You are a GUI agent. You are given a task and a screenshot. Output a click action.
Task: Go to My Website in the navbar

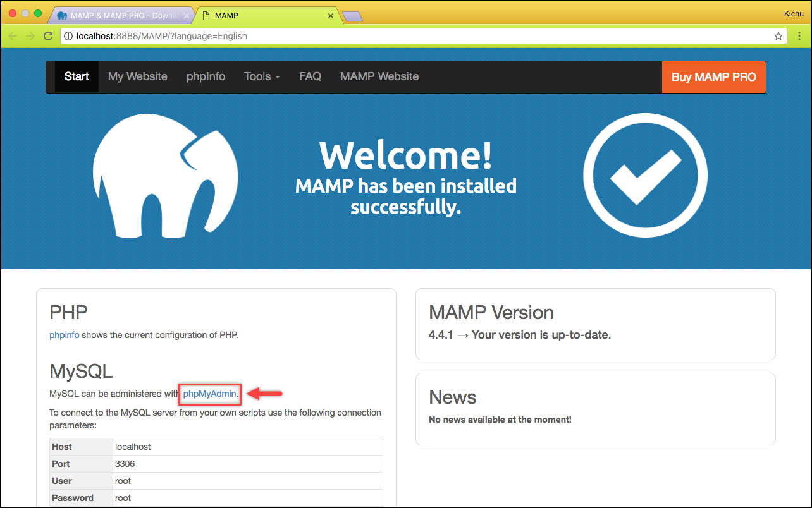tap(138, 76)
